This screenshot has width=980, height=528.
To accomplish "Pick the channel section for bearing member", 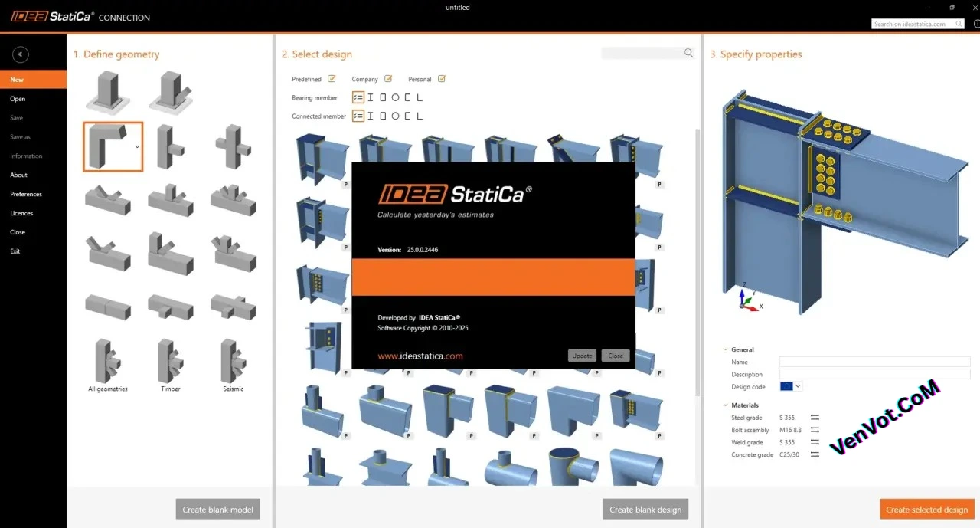I will coord(408,97).
